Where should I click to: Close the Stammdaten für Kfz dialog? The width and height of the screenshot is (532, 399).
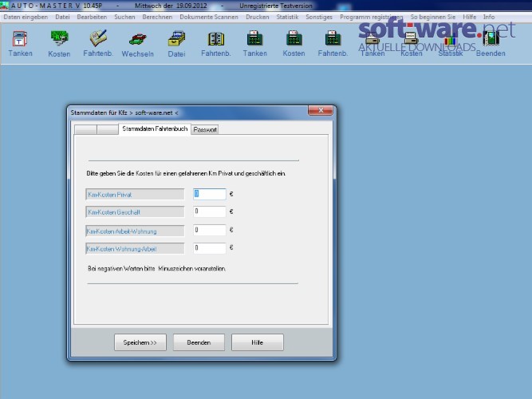321,110
